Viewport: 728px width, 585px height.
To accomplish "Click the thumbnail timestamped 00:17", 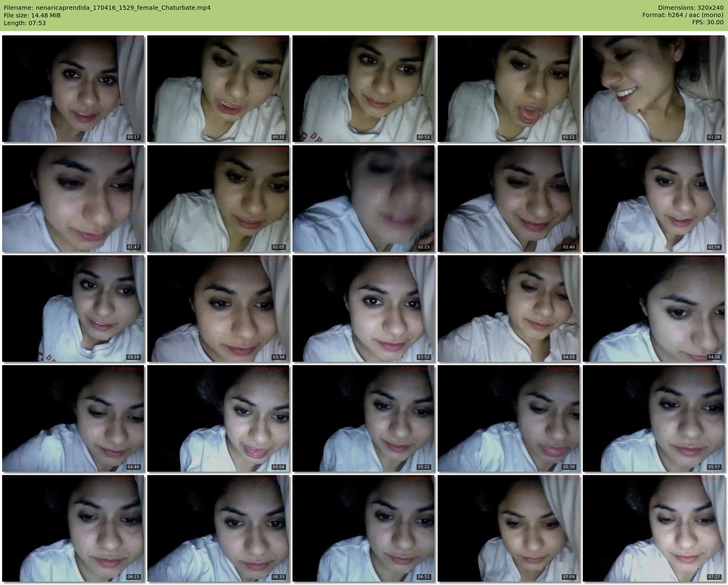I will click(x=73, y=89).
